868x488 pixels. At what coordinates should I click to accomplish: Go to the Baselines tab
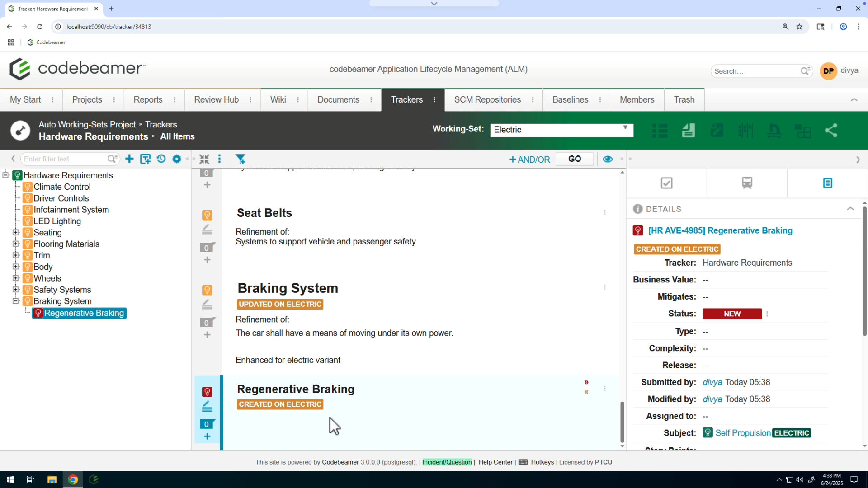(x=570, y=99)
